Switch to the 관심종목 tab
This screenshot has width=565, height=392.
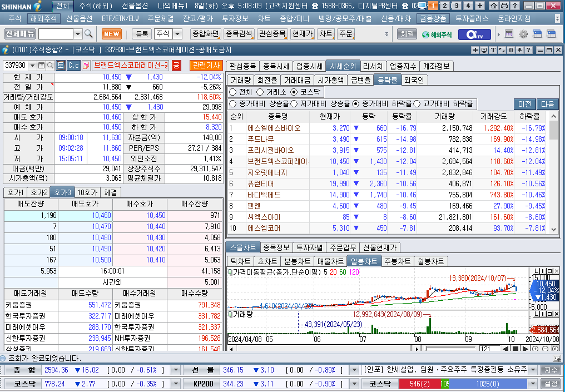[x=242, y=66]
